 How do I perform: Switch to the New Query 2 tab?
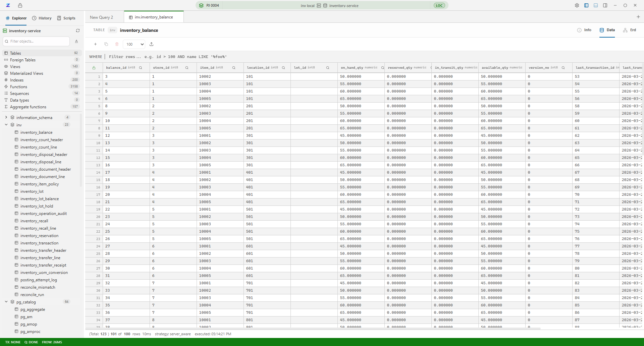pyautogui.click(x=101, y=17)
